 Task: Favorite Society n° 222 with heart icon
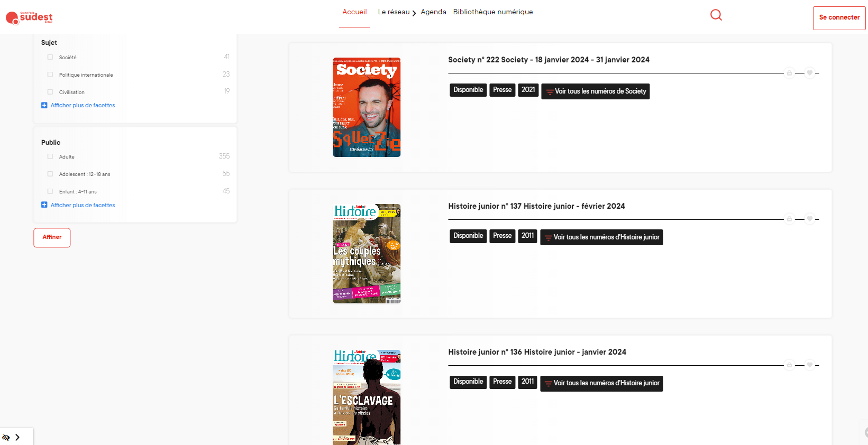pyautogui.click(x=809, y=73)
